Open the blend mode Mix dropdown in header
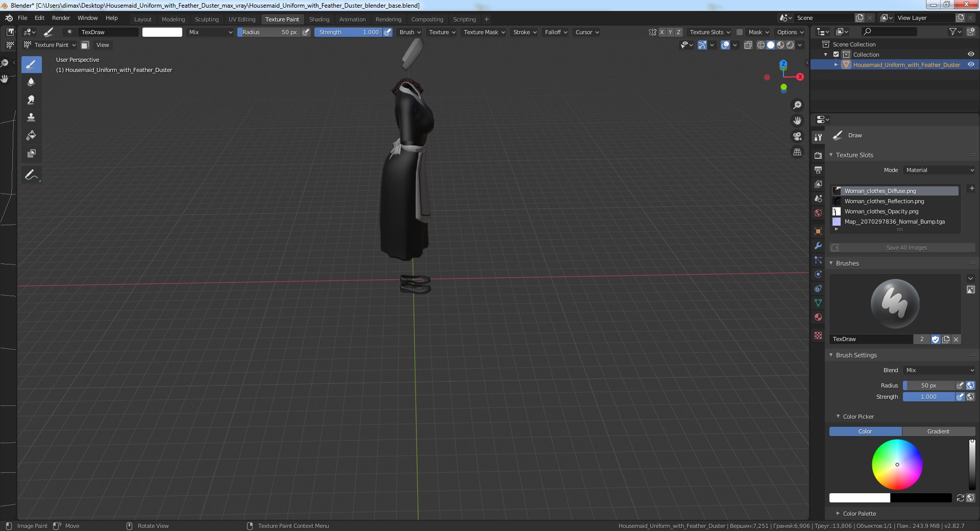Viewport: 980px width, 531px height. [210, 32]
